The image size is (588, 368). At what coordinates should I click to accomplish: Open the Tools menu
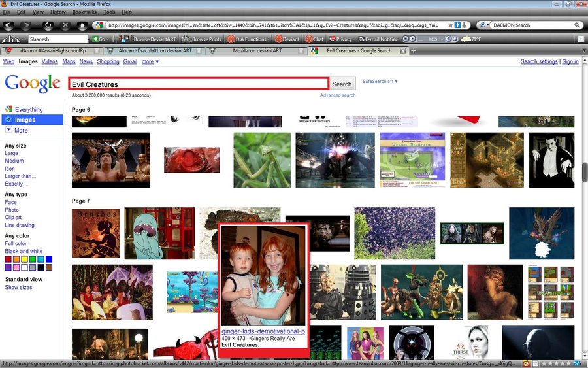point(109,12)
